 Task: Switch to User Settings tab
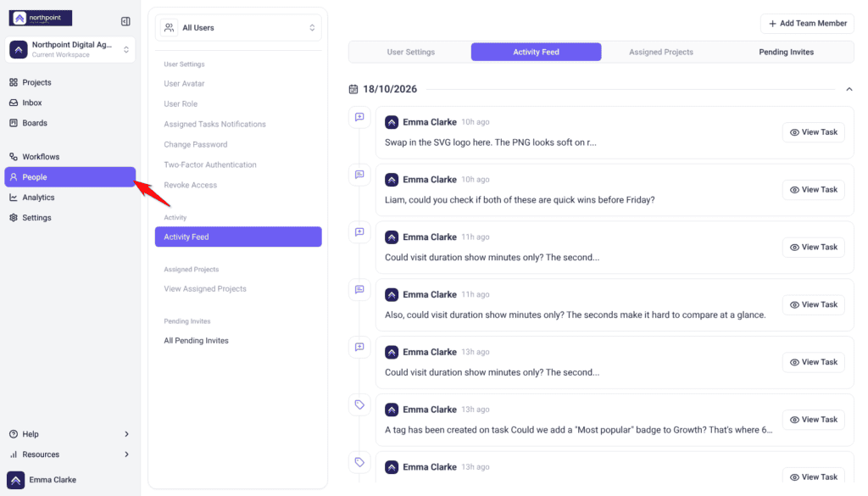click(411, 52)
